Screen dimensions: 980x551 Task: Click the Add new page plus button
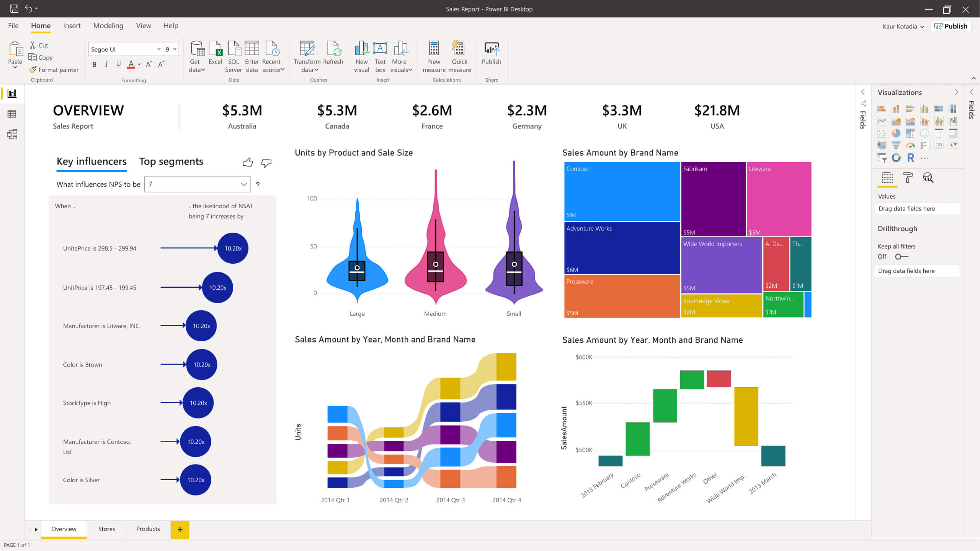[x=179, y=529]
